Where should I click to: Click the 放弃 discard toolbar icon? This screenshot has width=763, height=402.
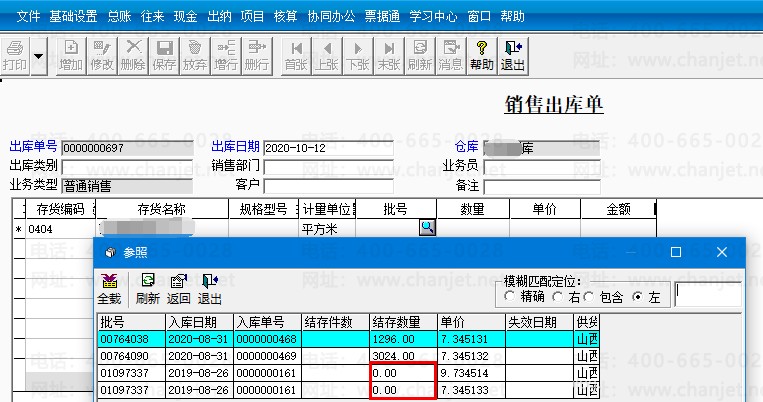(195, 56)
